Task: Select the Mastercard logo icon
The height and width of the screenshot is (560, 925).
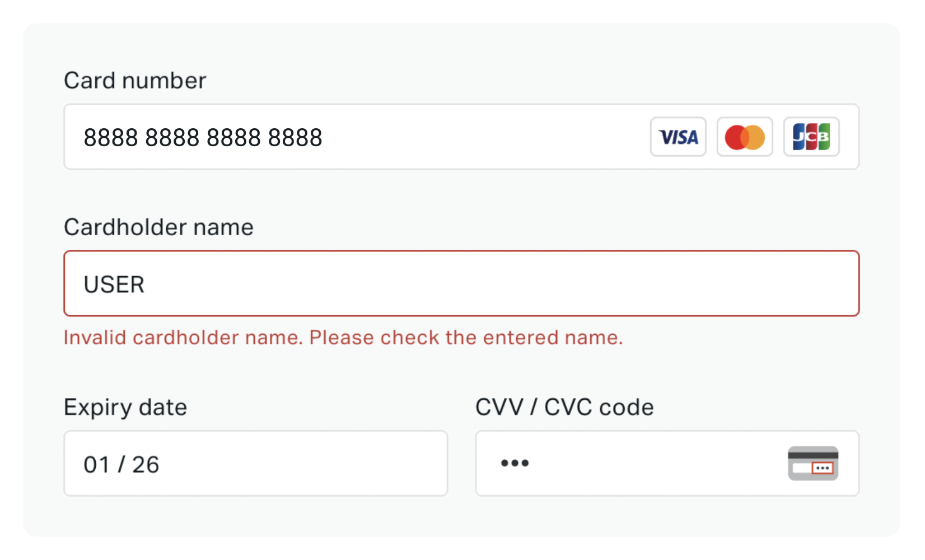Action: tap(745, 137)
